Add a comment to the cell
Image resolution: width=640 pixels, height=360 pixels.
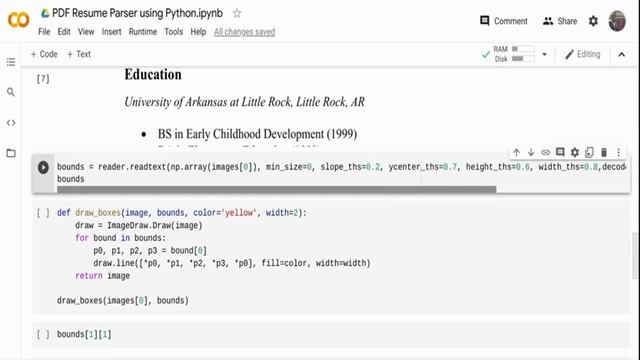coord(560,153)
